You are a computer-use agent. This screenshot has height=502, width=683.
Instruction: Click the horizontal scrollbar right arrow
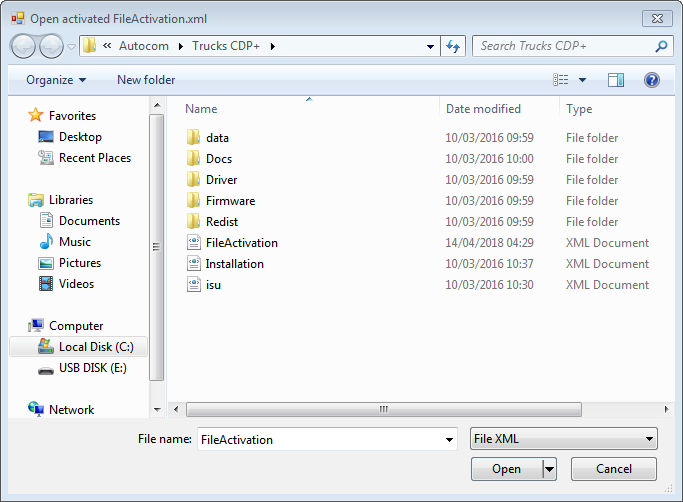pos(666,410)
